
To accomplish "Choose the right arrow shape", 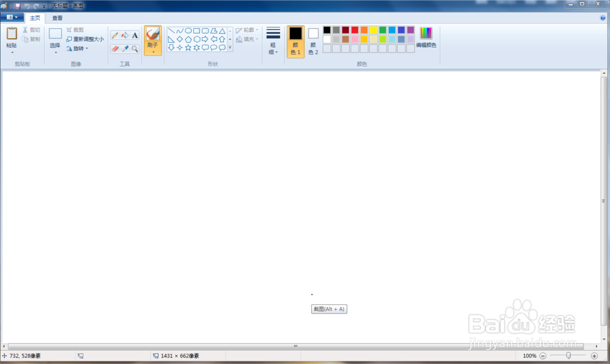I will coord(205,39).
